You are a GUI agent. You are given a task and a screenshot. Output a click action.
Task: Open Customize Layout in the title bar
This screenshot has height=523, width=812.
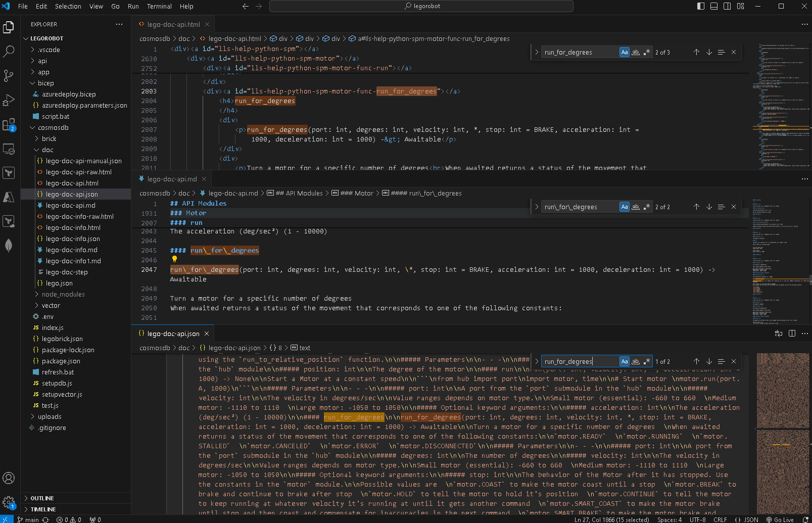pos(741,6)
